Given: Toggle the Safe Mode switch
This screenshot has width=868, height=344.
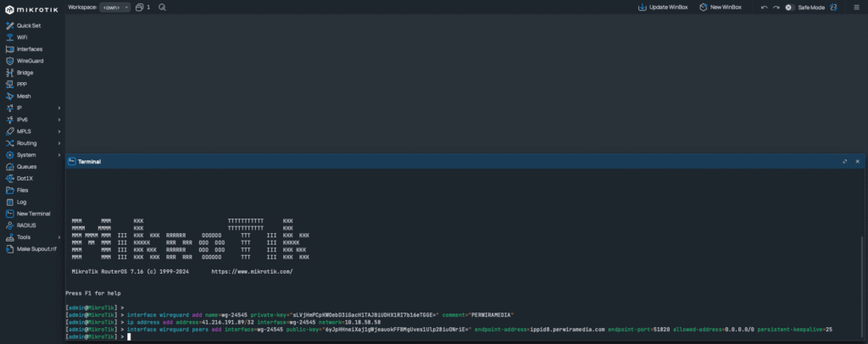Looking at the screenshot, I should coord(789,7).
